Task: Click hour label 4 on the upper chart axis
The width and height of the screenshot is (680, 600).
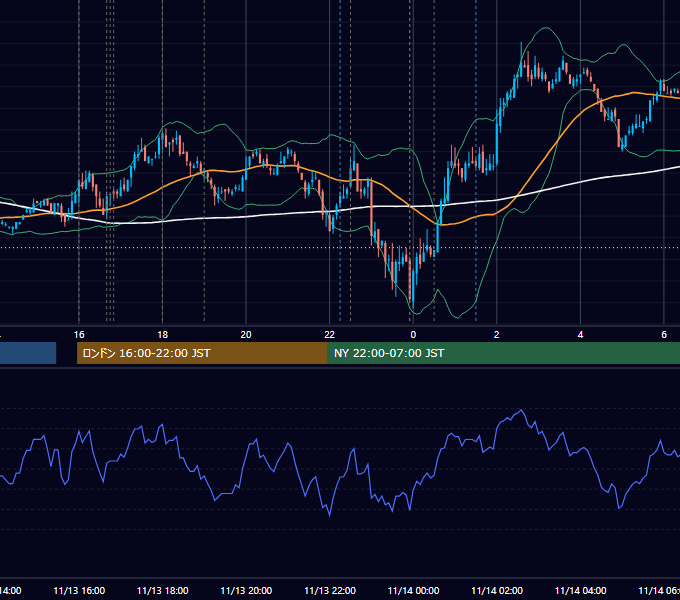Action: 580,335
